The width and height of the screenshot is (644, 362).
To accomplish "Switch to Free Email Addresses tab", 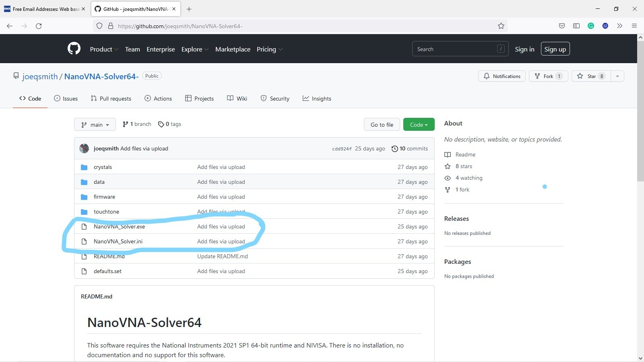I will click(43, 9).
